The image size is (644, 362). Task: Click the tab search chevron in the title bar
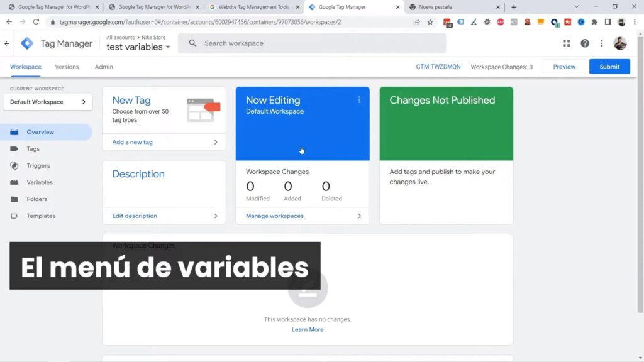pos(577,6)
